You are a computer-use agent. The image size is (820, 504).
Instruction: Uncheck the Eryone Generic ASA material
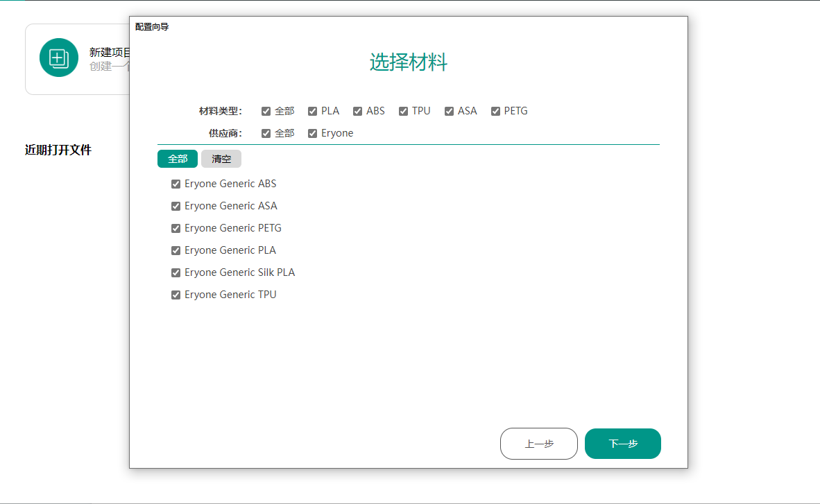176,206
